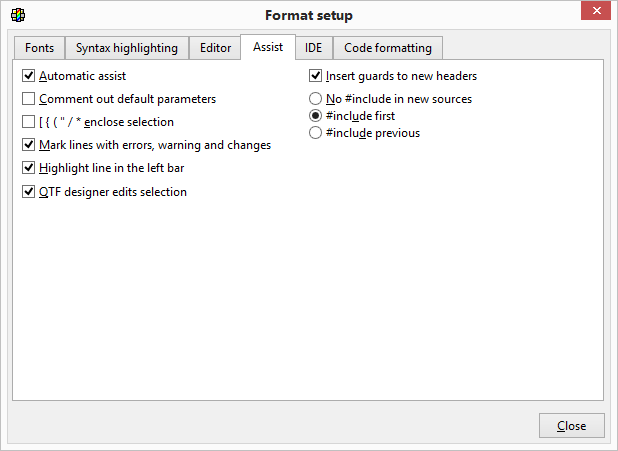Viewport: 618px width, 451px height.
Task: Toggle Insert guards to new headers
Action: pyautogui.click(x=316, y=76)
